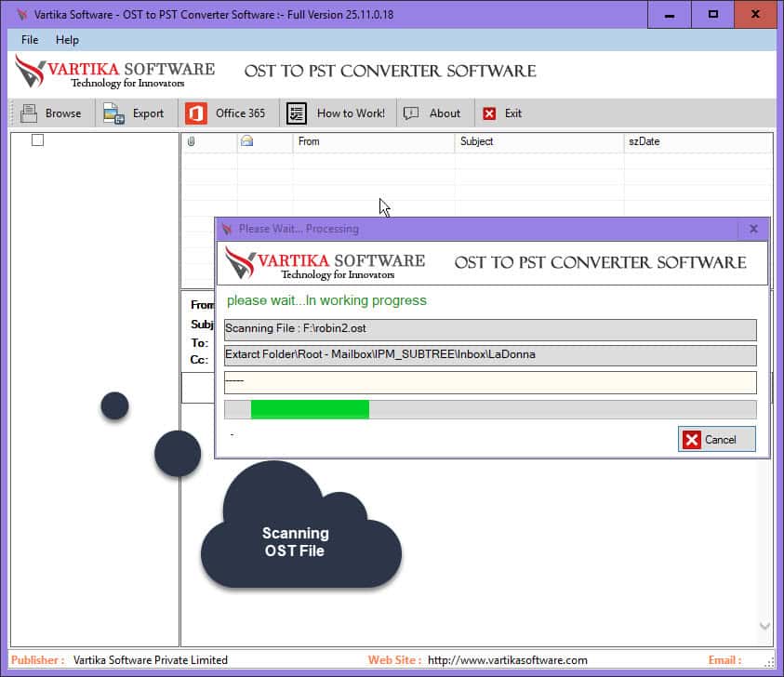784x677 pixels.
Task: Click the To: label in preview pane
Action: point(199,343)
